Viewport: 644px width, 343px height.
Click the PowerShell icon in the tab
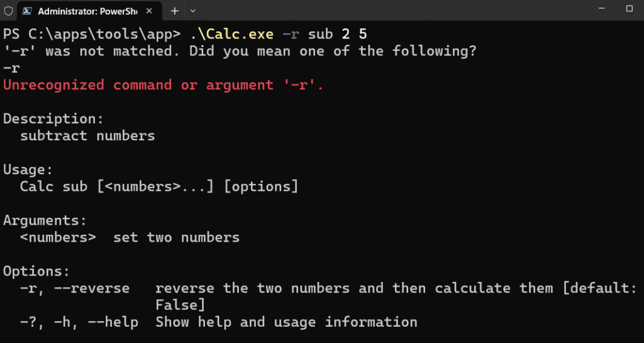(x=27, y=11)
